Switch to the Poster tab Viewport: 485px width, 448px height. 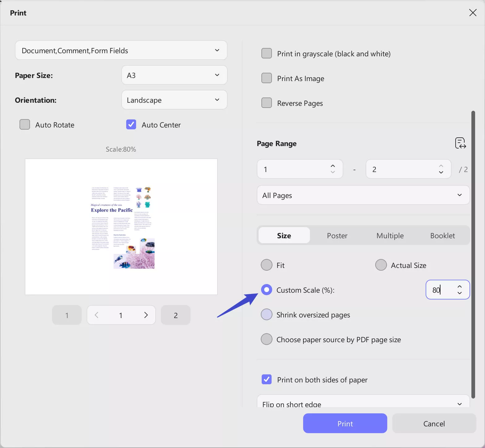pyautogui.click(x=337, y=236)
